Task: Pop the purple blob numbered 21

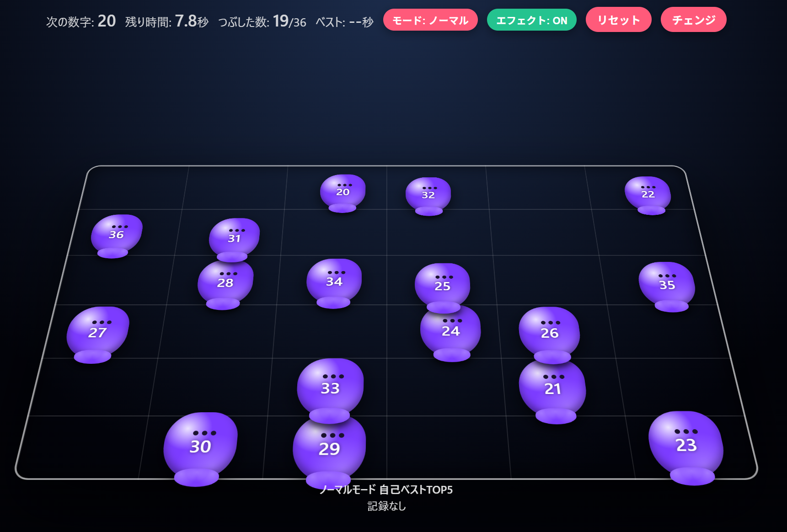Action: [x=552, y=391]
